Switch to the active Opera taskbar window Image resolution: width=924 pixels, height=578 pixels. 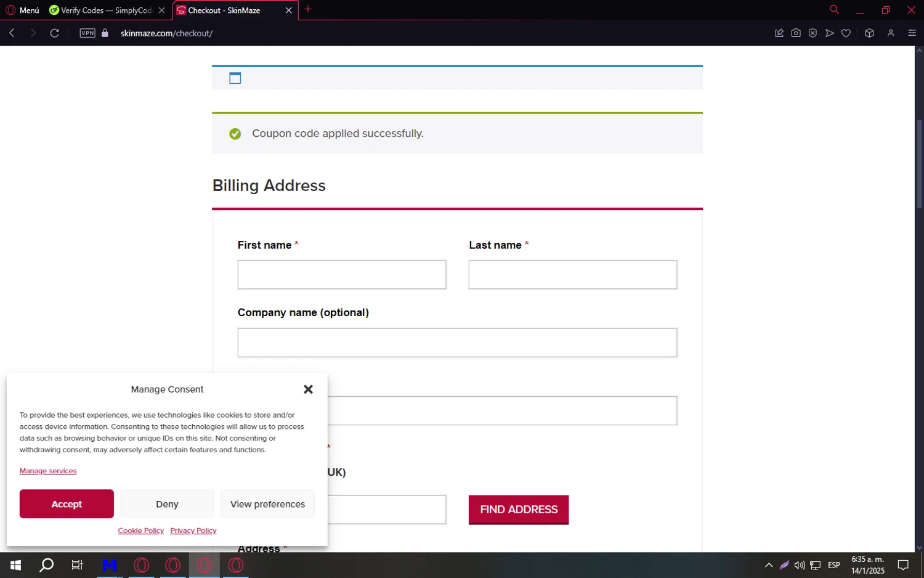[x=205, y=565]
